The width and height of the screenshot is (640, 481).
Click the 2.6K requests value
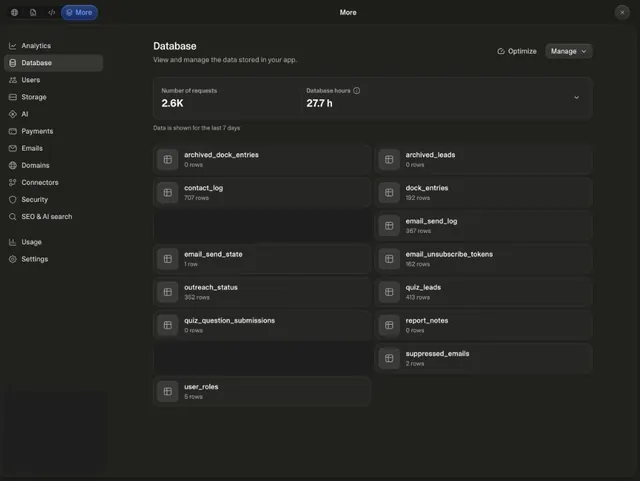172,103
